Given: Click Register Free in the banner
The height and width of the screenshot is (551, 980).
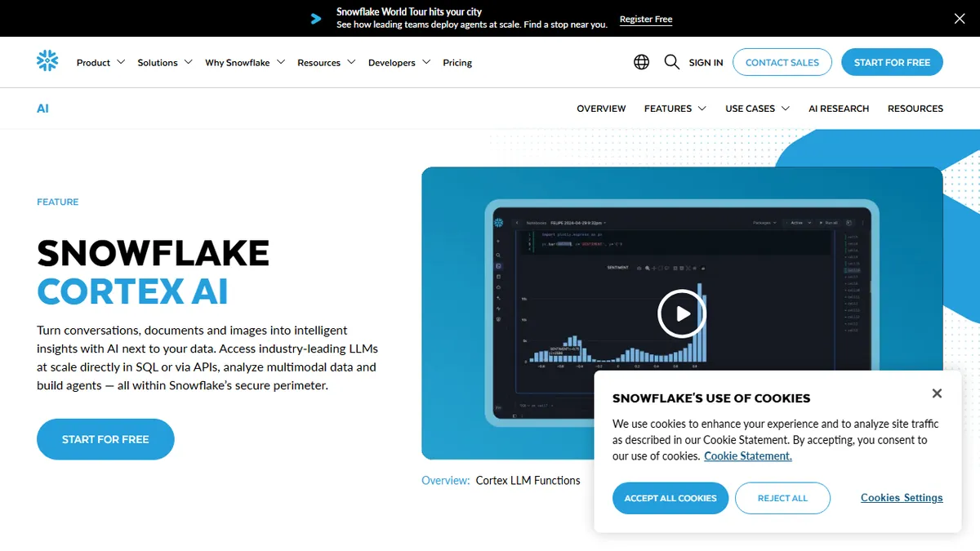Looking at the screenshot, I should tap(646, 19).
